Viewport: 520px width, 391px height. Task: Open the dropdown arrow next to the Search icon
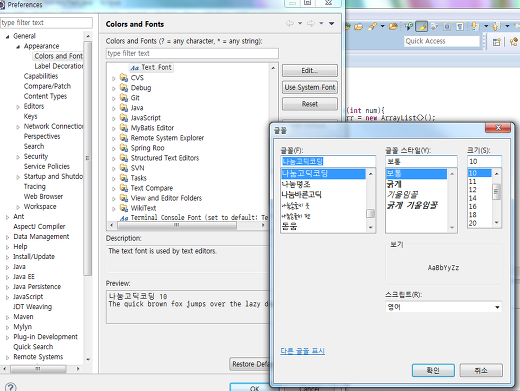point(382,26)
